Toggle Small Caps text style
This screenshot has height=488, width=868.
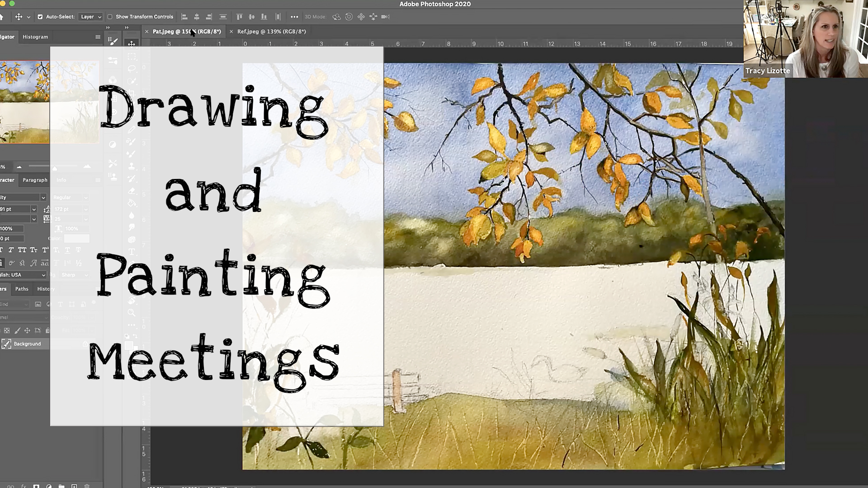(33, 250)
